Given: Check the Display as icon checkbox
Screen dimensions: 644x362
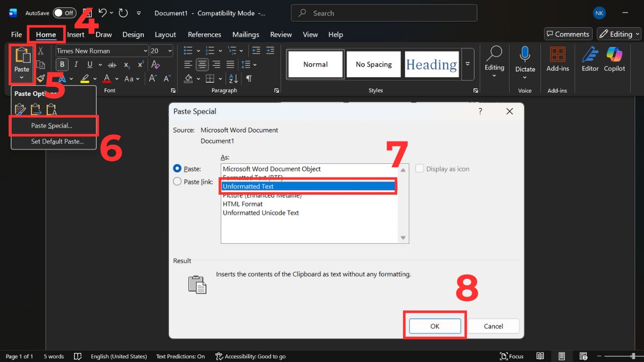Looking at the screenshot, I should tap(420, 168).
